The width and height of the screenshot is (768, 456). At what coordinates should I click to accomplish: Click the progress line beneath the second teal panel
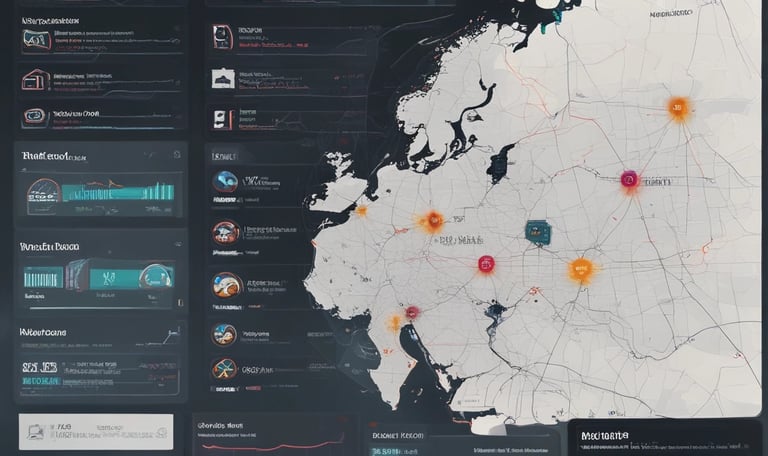(x=100, y=308)
